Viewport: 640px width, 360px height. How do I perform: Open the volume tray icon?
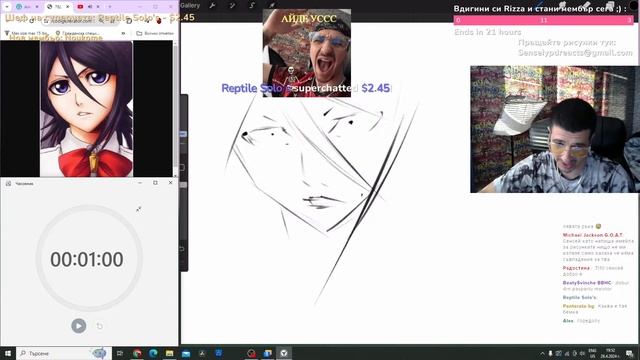(x=582, y=353)
